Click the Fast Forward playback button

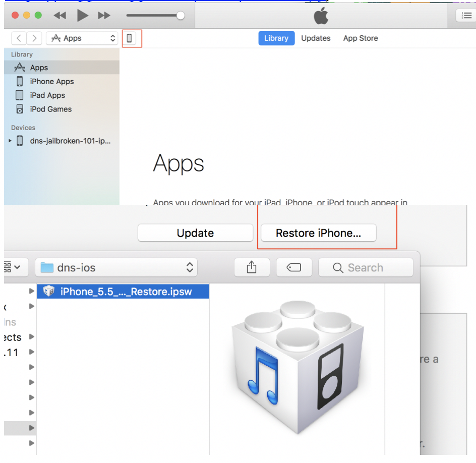(104, 15)
